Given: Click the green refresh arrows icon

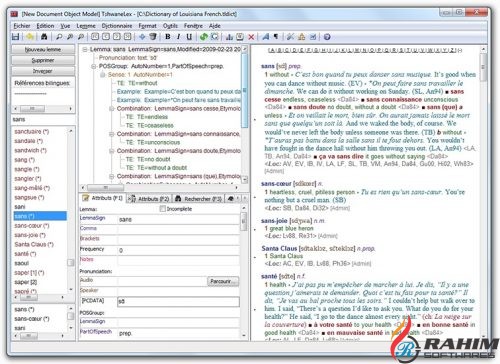Looking at the screenshot, I should click(x=204, y=37).
